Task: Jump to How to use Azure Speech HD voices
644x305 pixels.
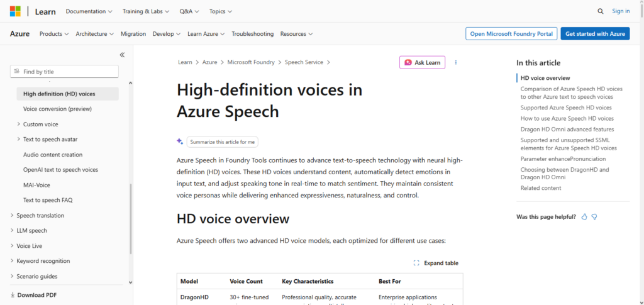Action: 567,119
